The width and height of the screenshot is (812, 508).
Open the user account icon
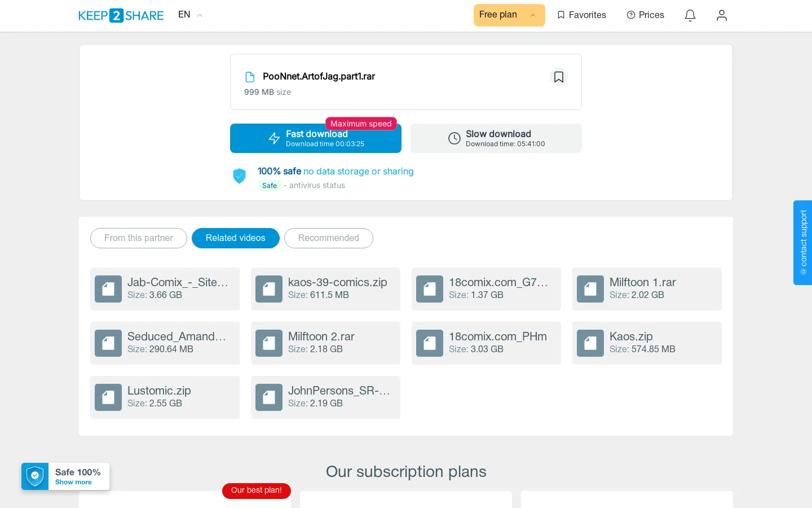[x=722, y=15]
